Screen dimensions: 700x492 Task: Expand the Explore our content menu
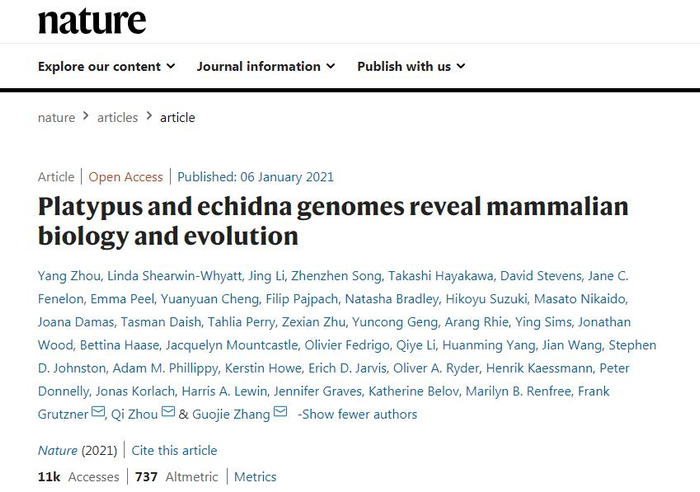coord(106,67)
